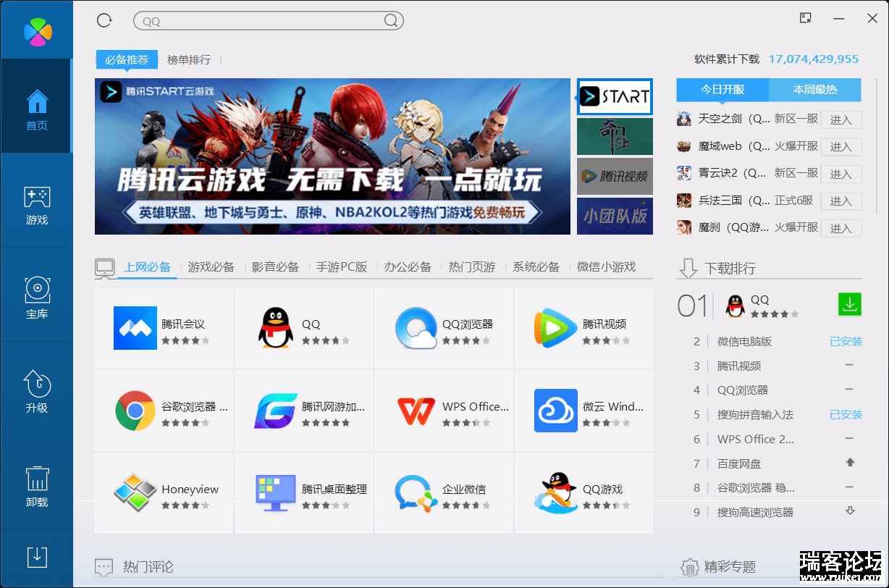Screen dimensions: 889x588
Task: Click the green download button for QQ
Action: point(849,305)
